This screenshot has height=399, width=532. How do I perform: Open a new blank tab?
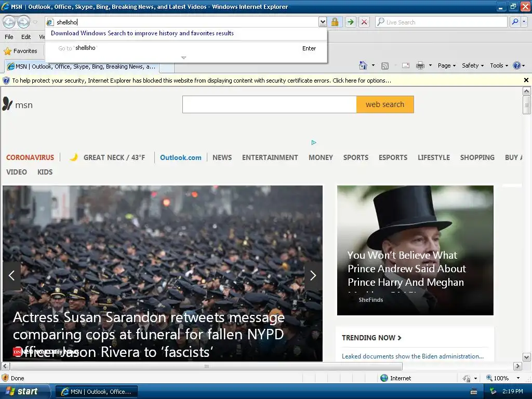click(x=167, y=67)
